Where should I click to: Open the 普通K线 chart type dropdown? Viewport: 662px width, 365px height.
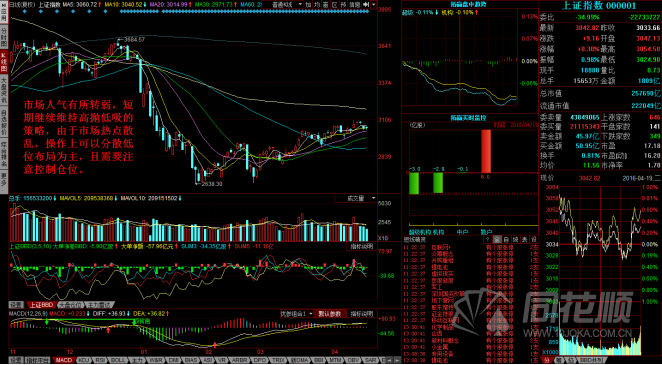[x=282, y=4]
